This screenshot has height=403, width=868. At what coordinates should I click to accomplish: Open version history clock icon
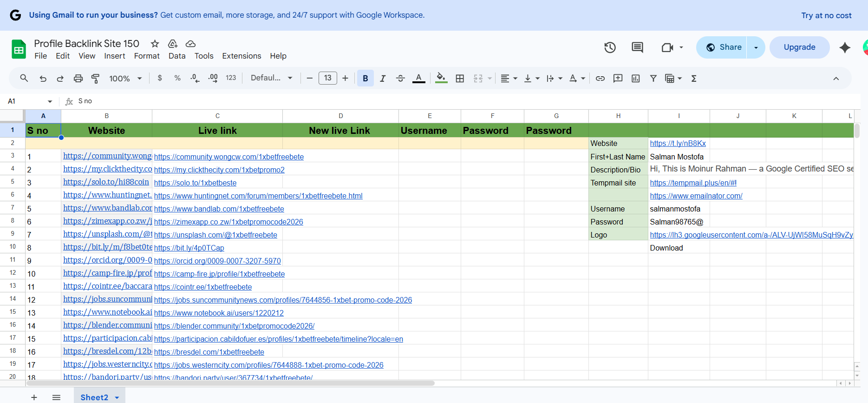click(x=610, y=47)
